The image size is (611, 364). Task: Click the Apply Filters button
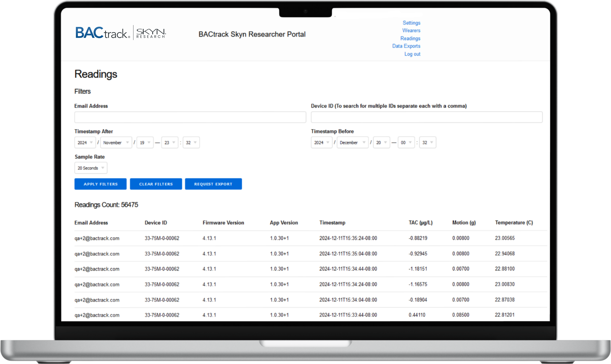(x=101, y=184)
